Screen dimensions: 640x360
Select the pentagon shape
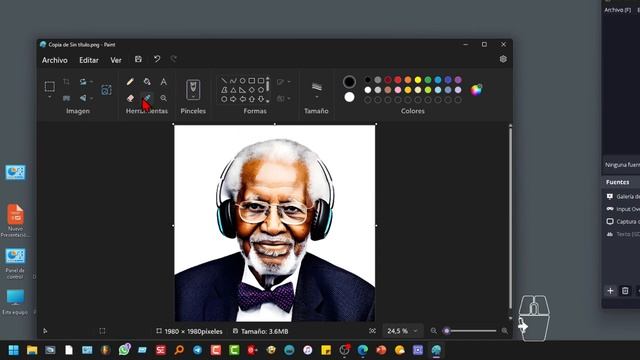click(x=261, y=90)
